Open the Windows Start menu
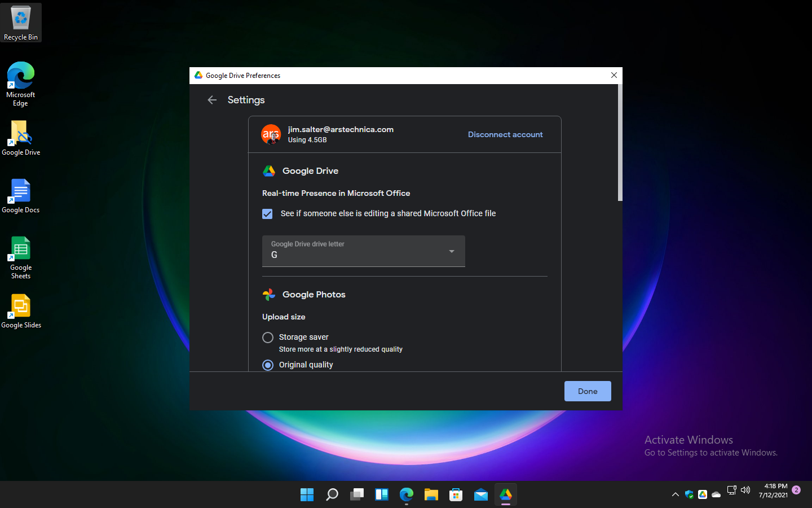This screenshot has width=812, height=508. [307, 494]
